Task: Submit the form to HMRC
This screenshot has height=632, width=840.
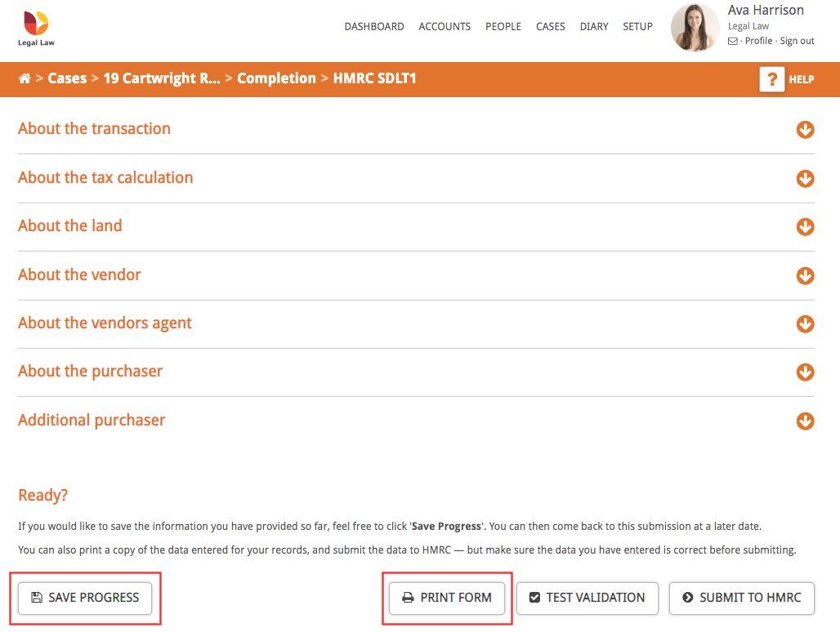Action: pyautogui.click(x=742, y=598)
